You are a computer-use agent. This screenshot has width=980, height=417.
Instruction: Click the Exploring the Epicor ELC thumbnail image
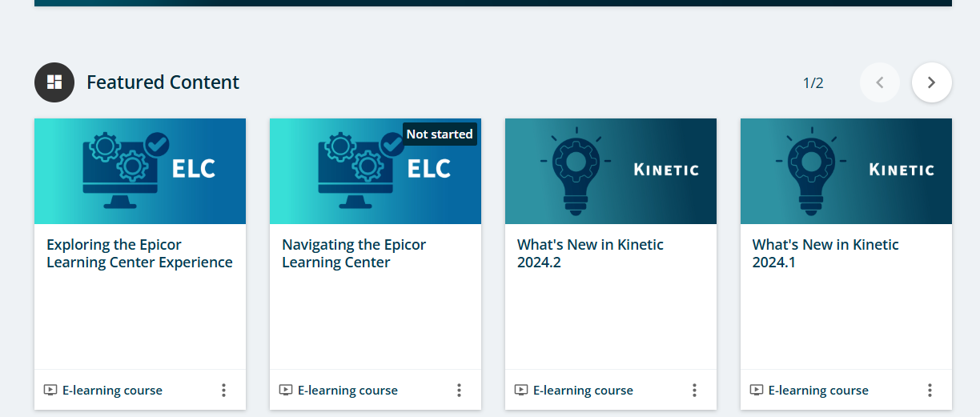click(x=140, y=171)
